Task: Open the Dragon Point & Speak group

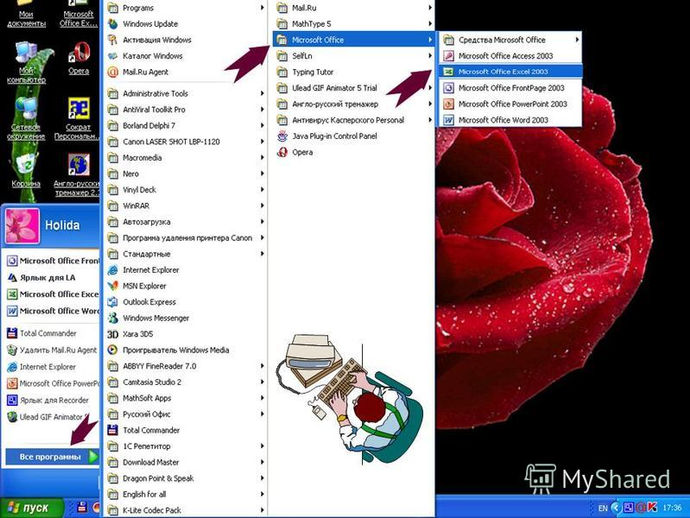Action: click(x=186, y=478)
